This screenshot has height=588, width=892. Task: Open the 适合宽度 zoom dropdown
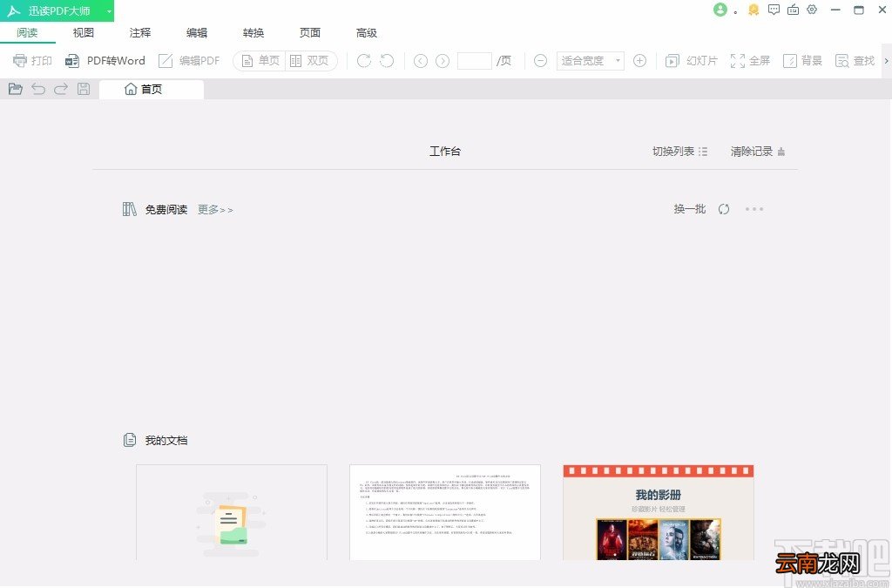[x=590, y=60]
